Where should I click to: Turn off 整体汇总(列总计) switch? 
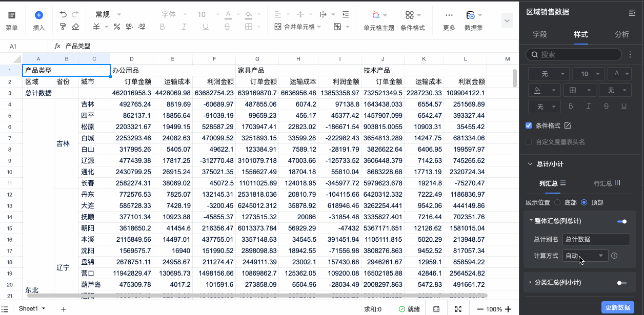(622, 221)
